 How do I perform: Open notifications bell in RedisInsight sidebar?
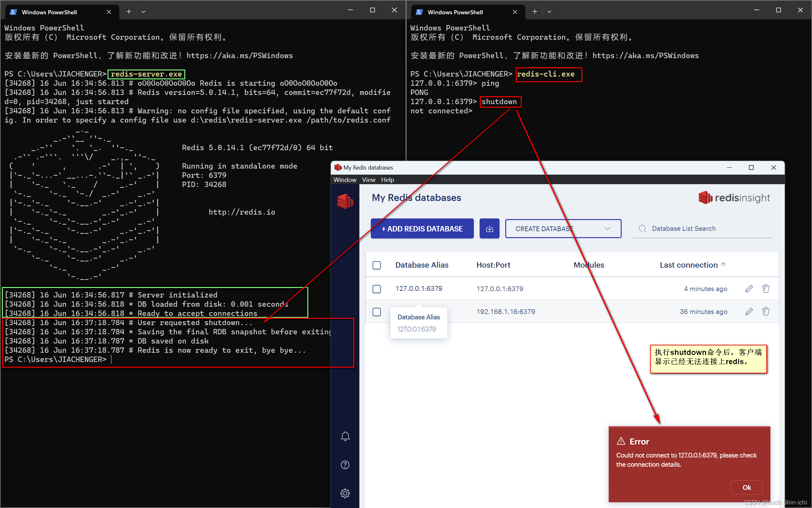click(x=345, y=436)
